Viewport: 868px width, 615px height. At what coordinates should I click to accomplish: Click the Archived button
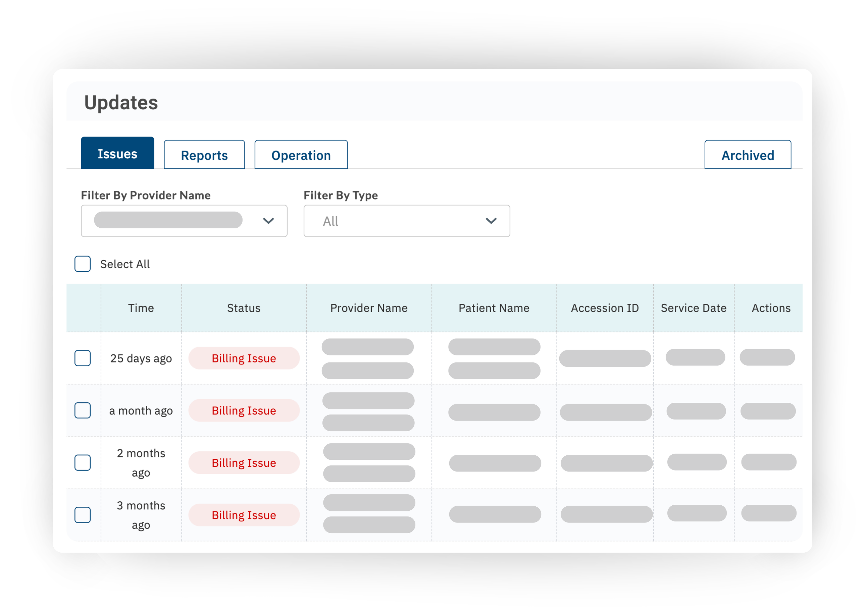pos(747,155)
